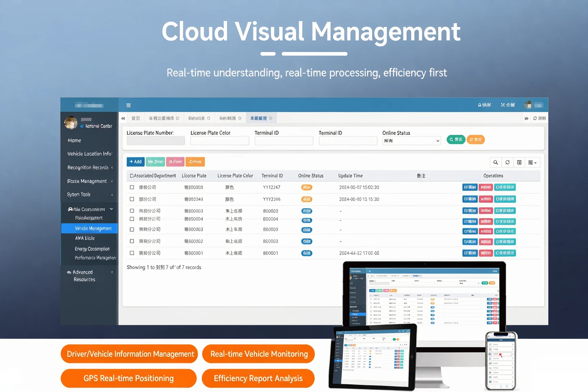Click the orange reset button in the filter bar
This screenshot has height=392, width=588.
[476, 140]
